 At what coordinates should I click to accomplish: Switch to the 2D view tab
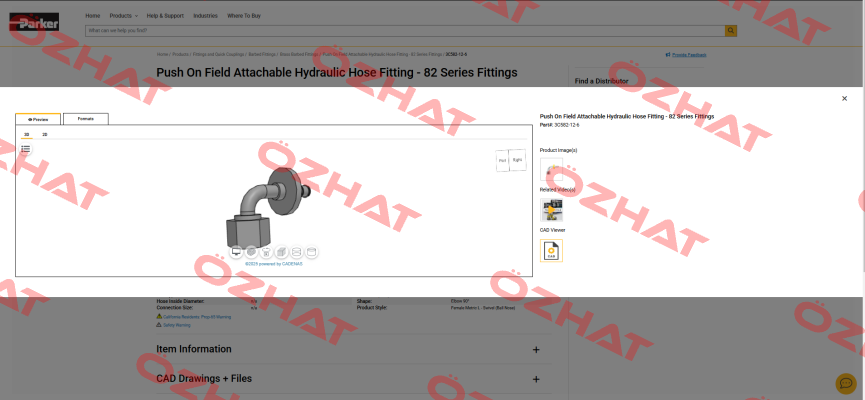coord(45,135)
